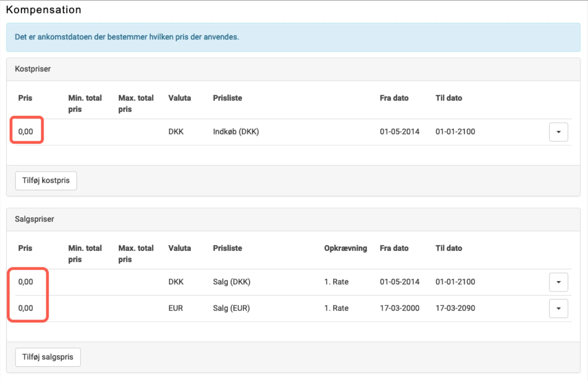
Task: Click the 0,00 price in Salg (EUR) row
Action: tap(26, 308)
